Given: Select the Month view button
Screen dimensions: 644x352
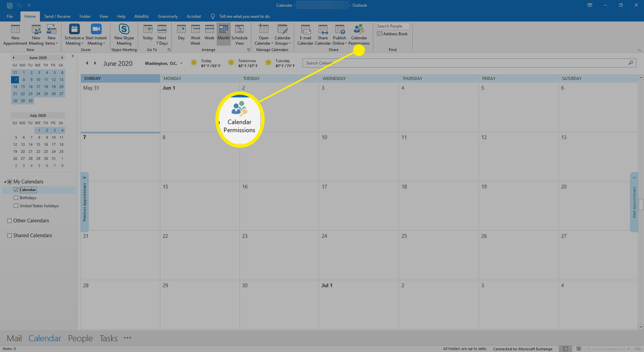Looking at the screenshot, I should pos(223,35).
